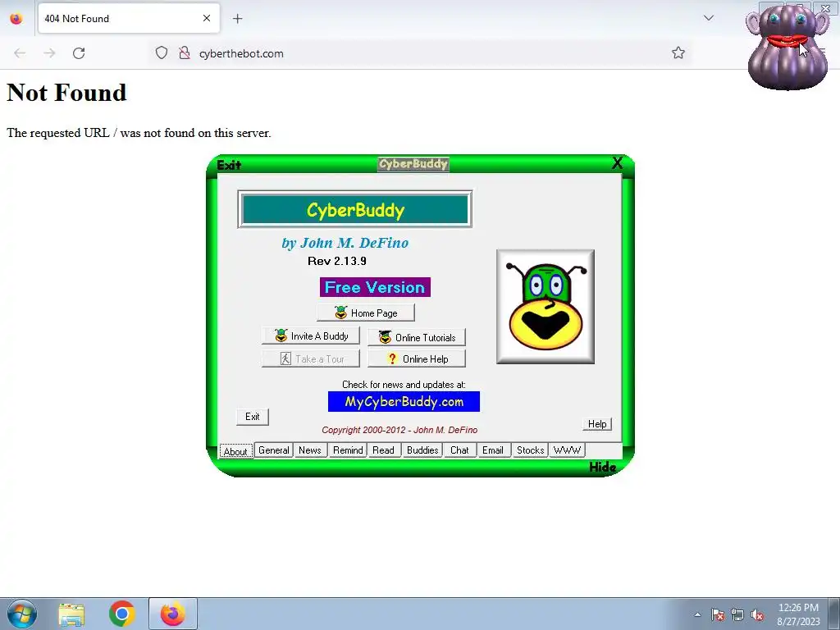Click the CyberBuddy title label on frame
This screenshot has height=630, width=840.
(413, 164)
